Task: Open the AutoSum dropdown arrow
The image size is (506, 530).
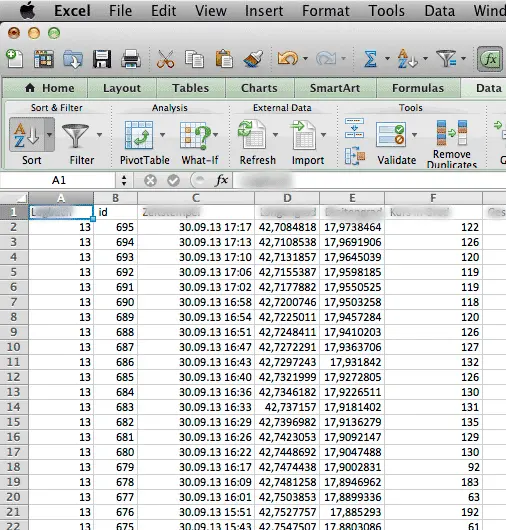Action: [387, 58]
